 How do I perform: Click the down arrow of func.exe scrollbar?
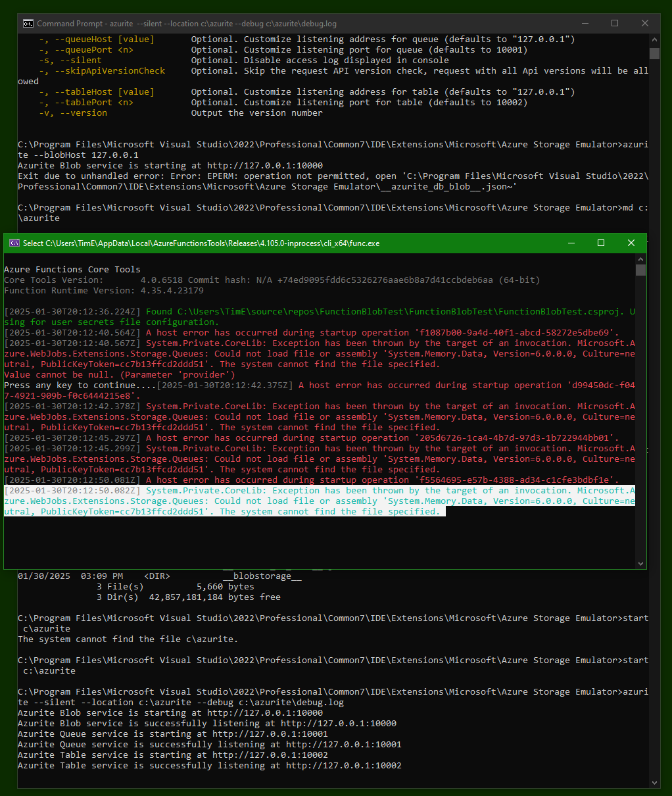click(x=641, y=563)
